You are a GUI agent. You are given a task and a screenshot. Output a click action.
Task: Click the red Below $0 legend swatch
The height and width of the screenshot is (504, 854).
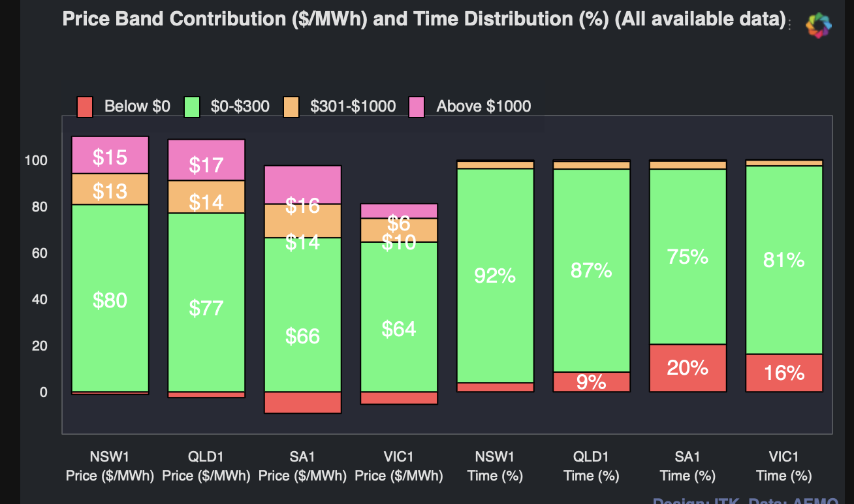tap(86, 106)
